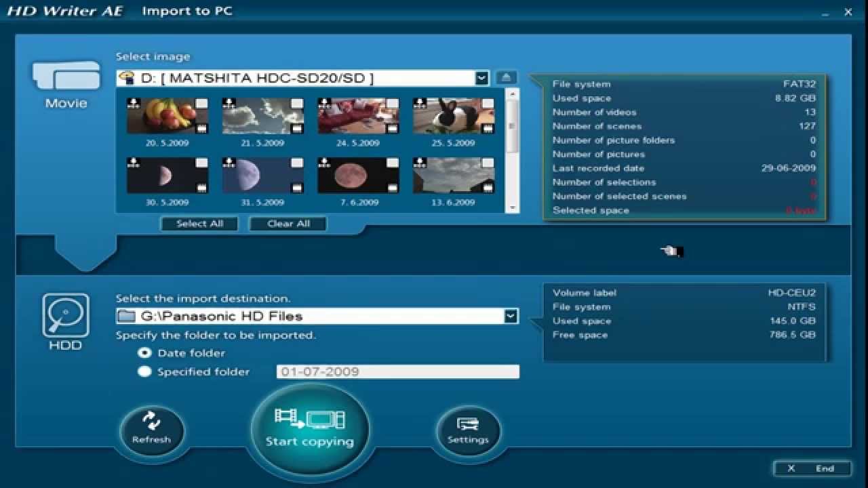Click scene icon at bottom-right of 20.5.2009 thumbnail
The image size is (868, 488).
[201, 129]
